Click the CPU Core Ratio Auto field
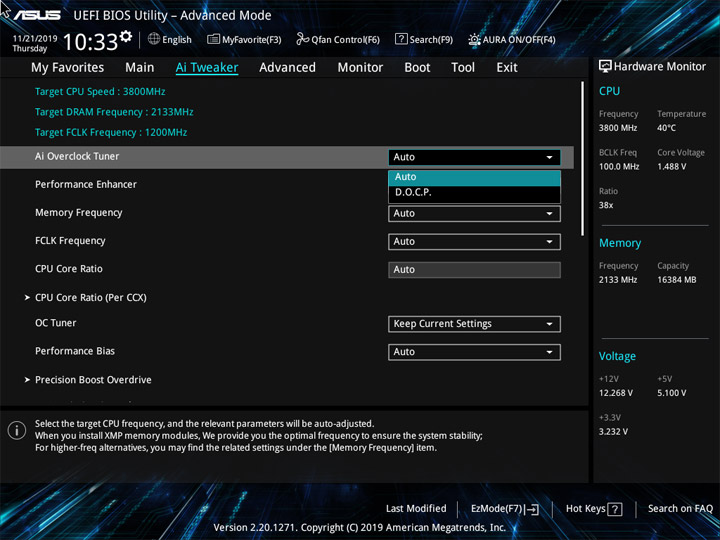This screenshot has width=720, height=540. point(474,270)
